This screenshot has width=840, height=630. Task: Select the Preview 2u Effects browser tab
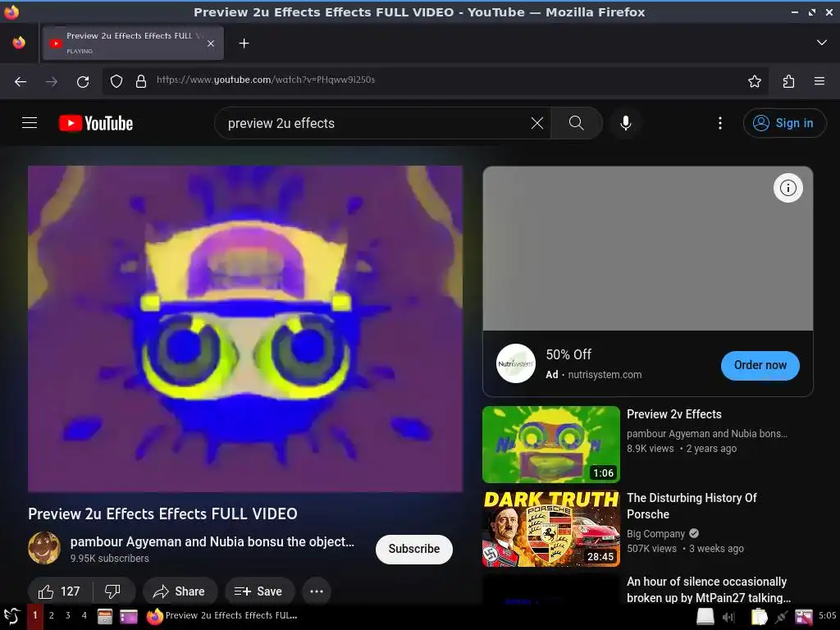click(133, 43)
